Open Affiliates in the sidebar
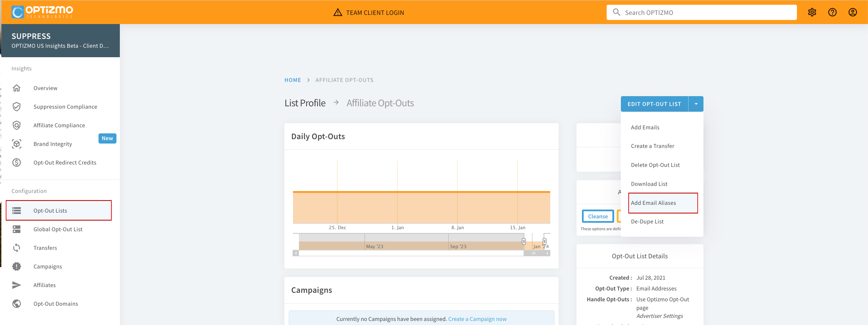Screen dimensions: 868x325 (x=44, y=285)
